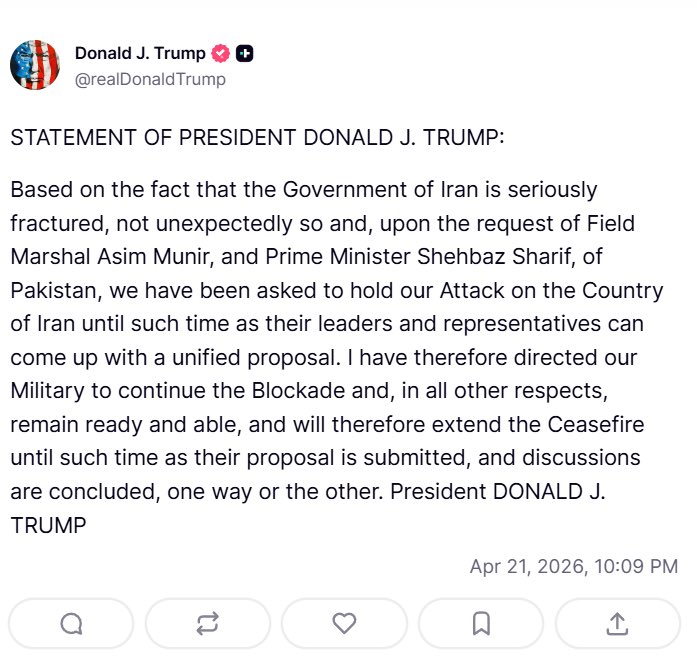Click the share upload arrow icon
This screenshot has height=668, width=697.
coord(617,623)
